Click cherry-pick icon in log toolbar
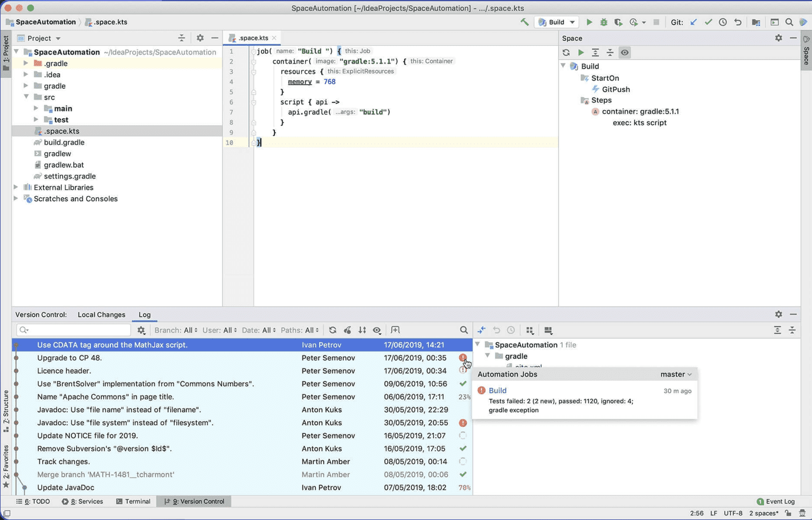 347,330
